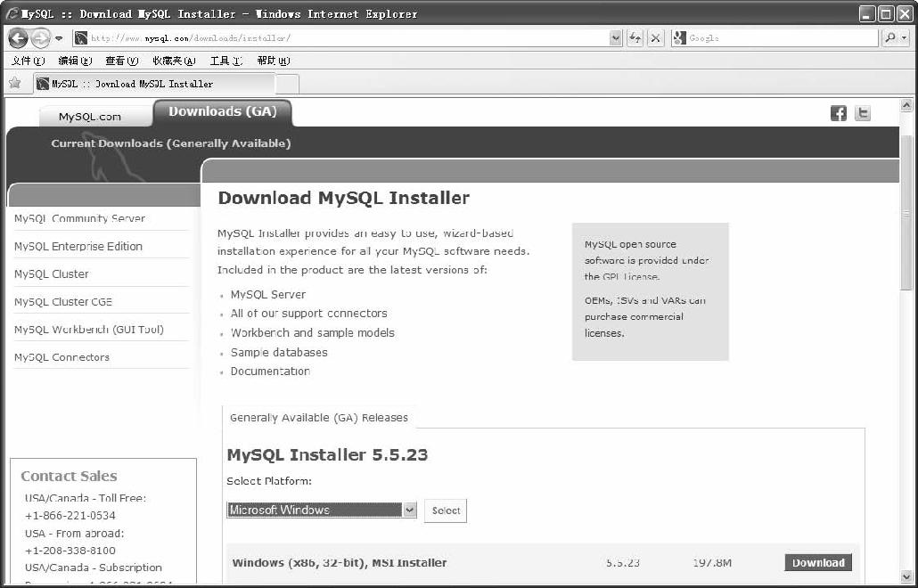Go forward with the browser Forward arrow
The image size is (918, 588).
click(x=40, y=38)
